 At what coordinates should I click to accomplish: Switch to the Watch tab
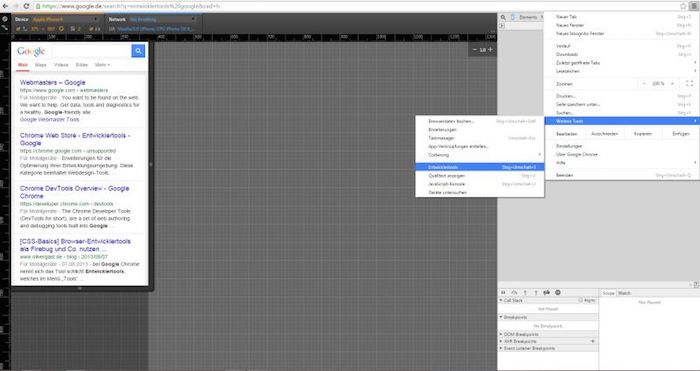(x=624, y=293)
